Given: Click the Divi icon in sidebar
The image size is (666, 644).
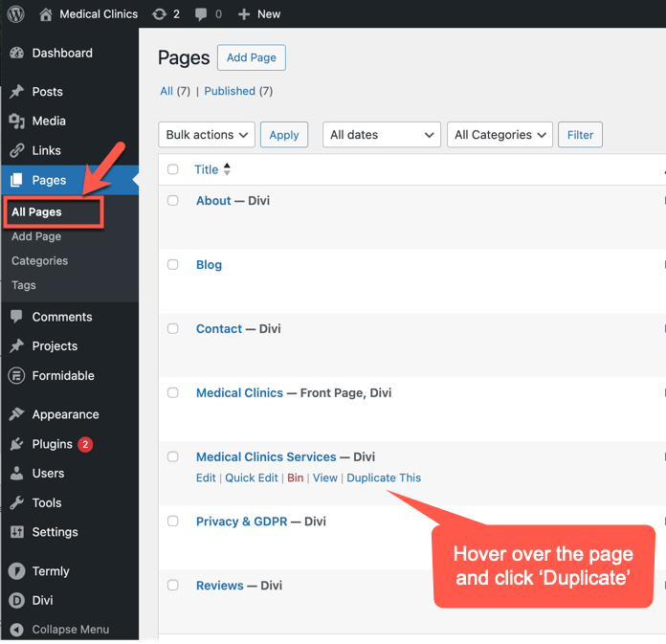Looking at the screenshot, I should [17, 601].
